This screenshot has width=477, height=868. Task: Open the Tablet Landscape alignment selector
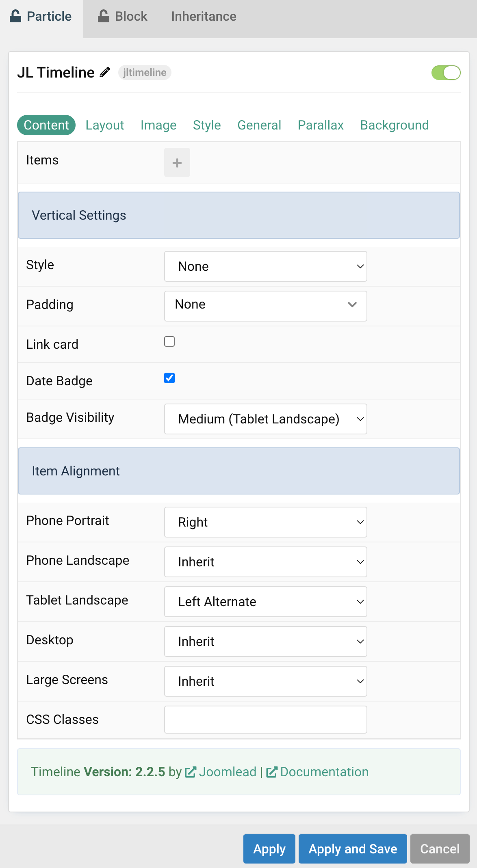pyautogui.click(x=265, y=602)
